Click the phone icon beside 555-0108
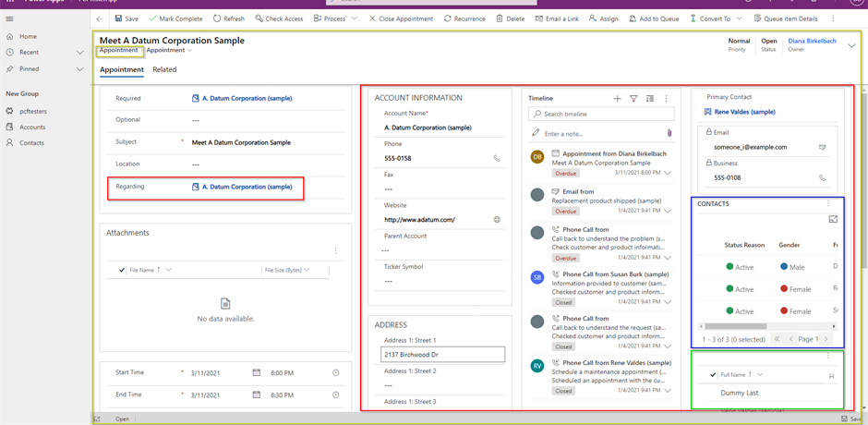The height and width of the screenshot is (425, 868). coord(822,178)
